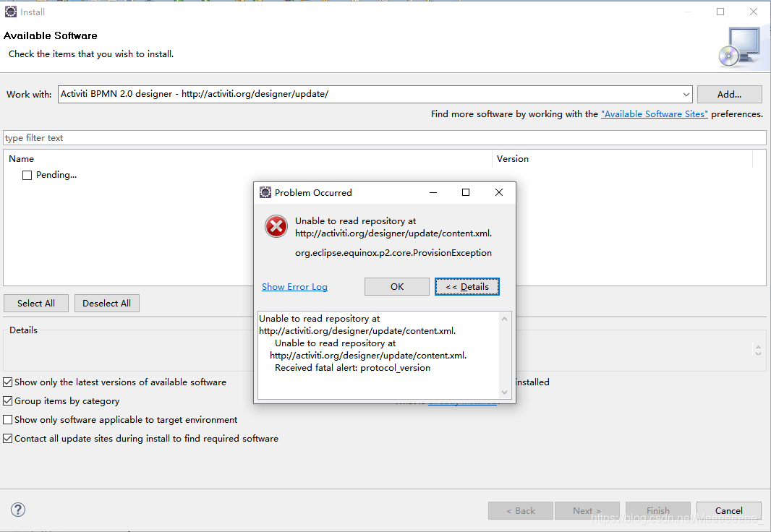Click OK in Problem Occurred dialog
Image resolution: width=771 pixels, height=532 pixels.
[397, 287]
